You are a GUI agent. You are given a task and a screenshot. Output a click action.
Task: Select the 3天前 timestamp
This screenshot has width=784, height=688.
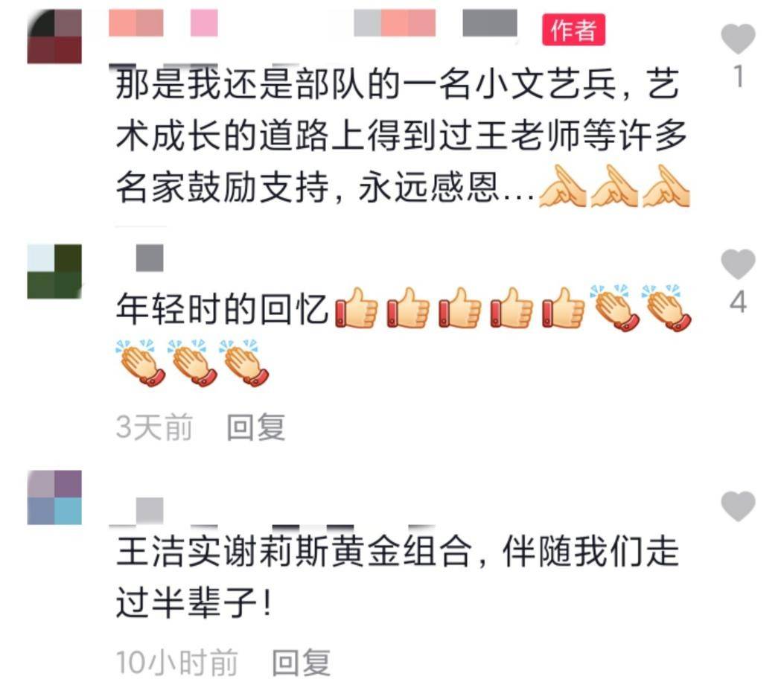tap(154, 427)
